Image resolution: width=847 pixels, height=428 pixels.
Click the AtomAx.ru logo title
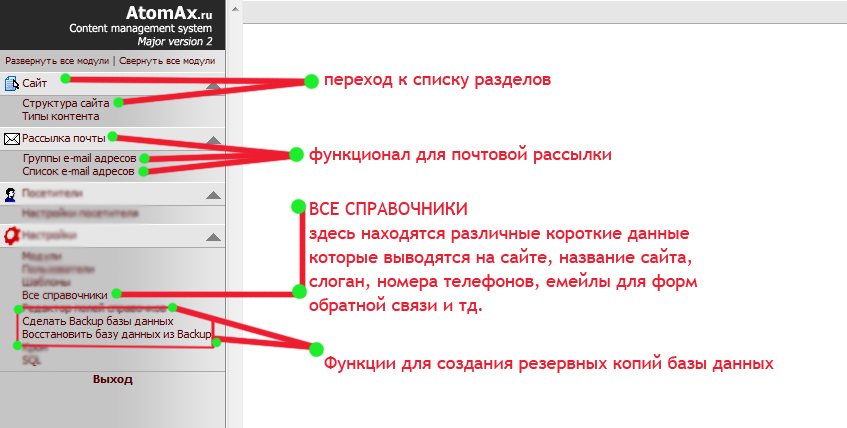[169, 12]
